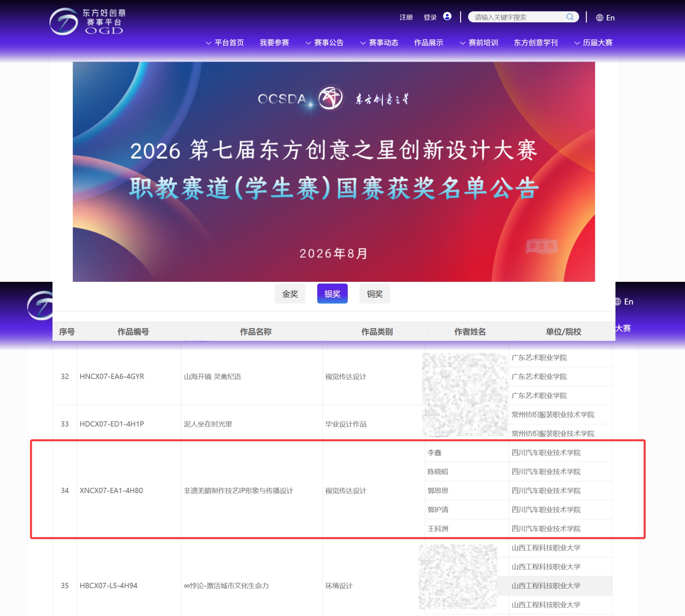Switch language to En

coord(610,17)
